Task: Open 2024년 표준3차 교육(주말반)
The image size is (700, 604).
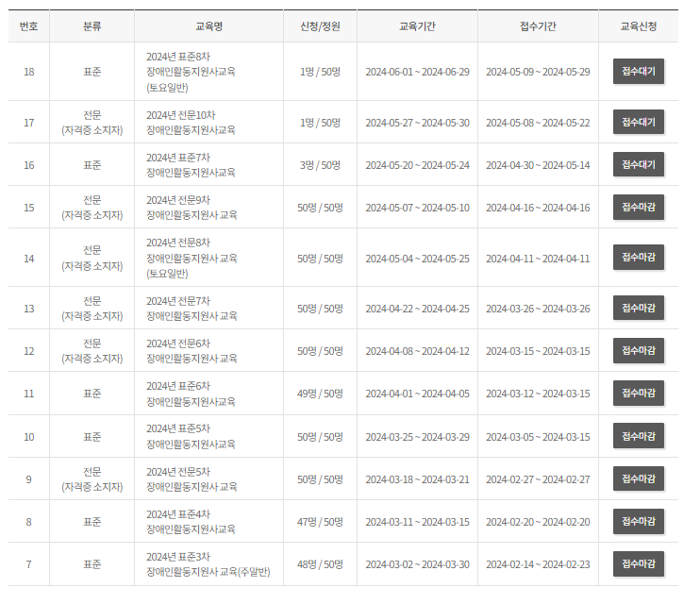Action: [x=208, y=563]
